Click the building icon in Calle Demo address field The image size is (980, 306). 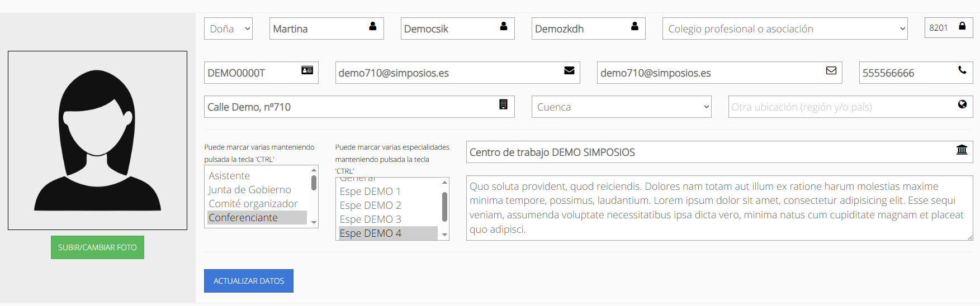click(x=503, y=104)
